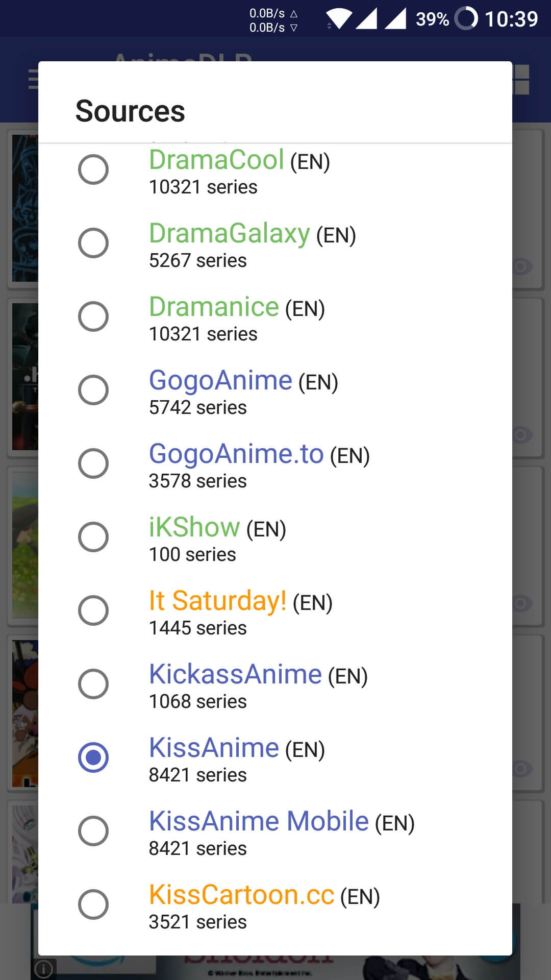Tap the Sources dialog title
The height and width of the screenshot is (980, 551).
pyautogui.click(x=130, y=111)
